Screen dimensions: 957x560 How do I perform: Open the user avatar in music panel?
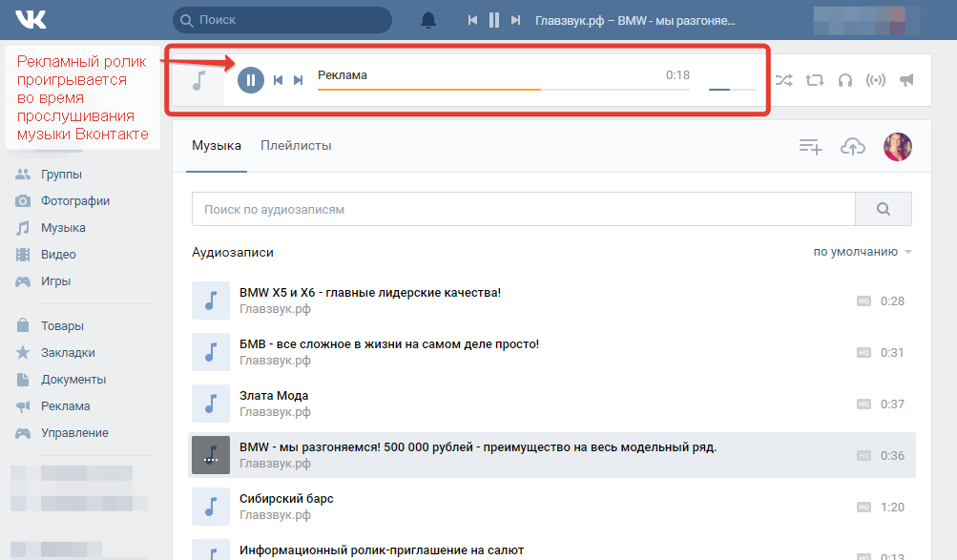pyautogui.click(x=898, y=146)
